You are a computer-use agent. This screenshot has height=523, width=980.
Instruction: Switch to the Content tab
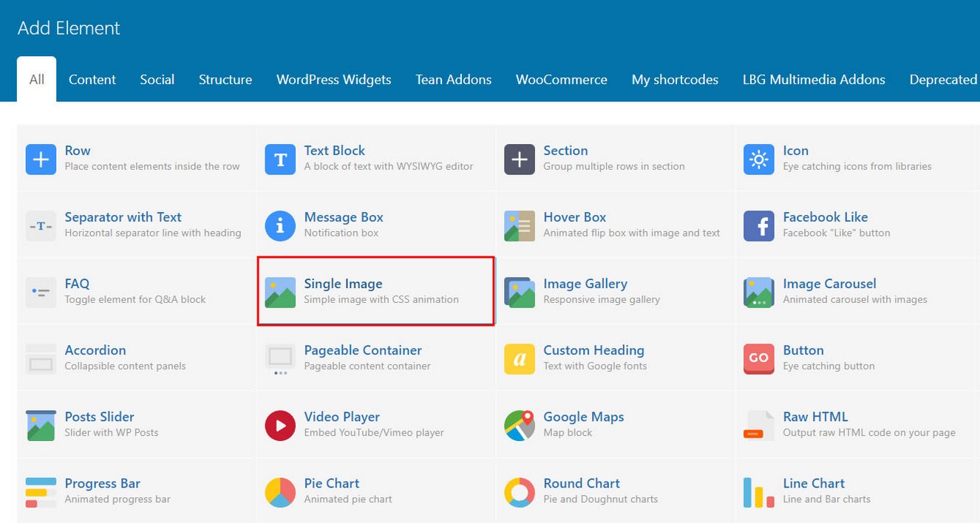[92, 80]
